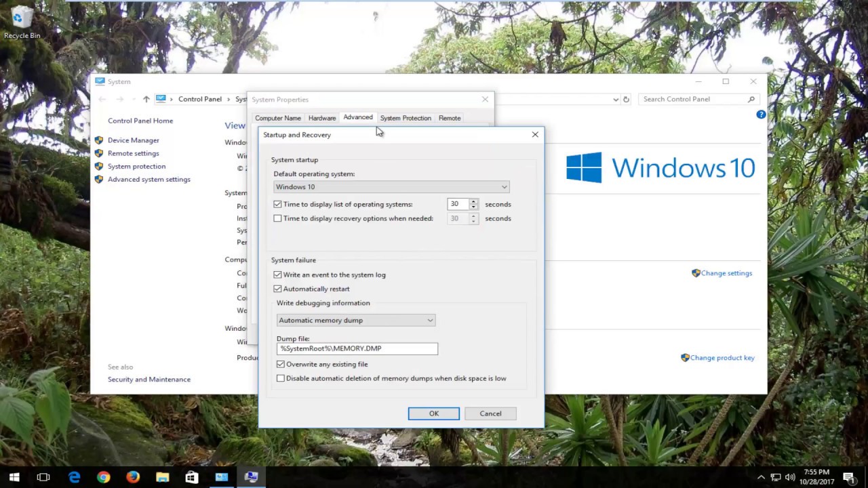
Task: Switch to the Computer Name tab
Action: 278,118
